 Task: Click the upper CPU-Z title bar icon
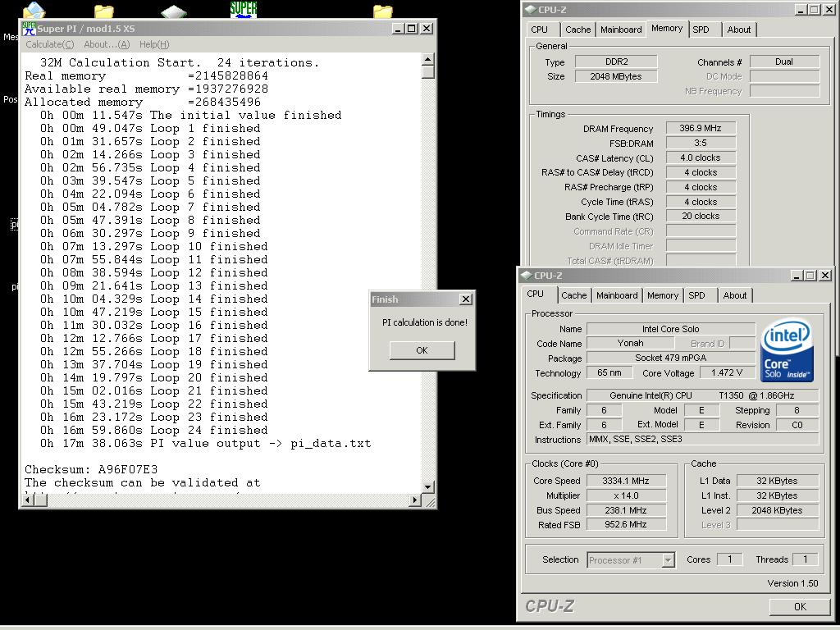tap(531, 9)
